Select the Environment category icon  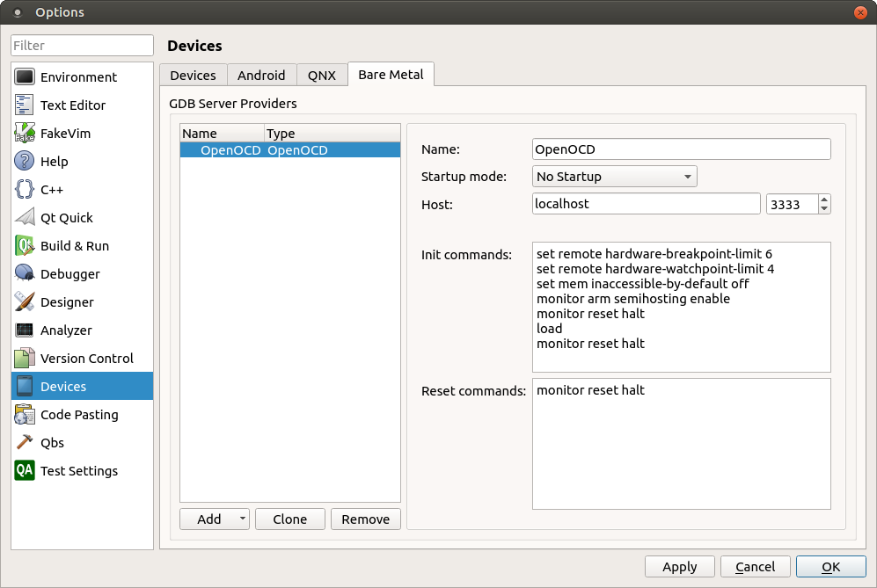25,77
